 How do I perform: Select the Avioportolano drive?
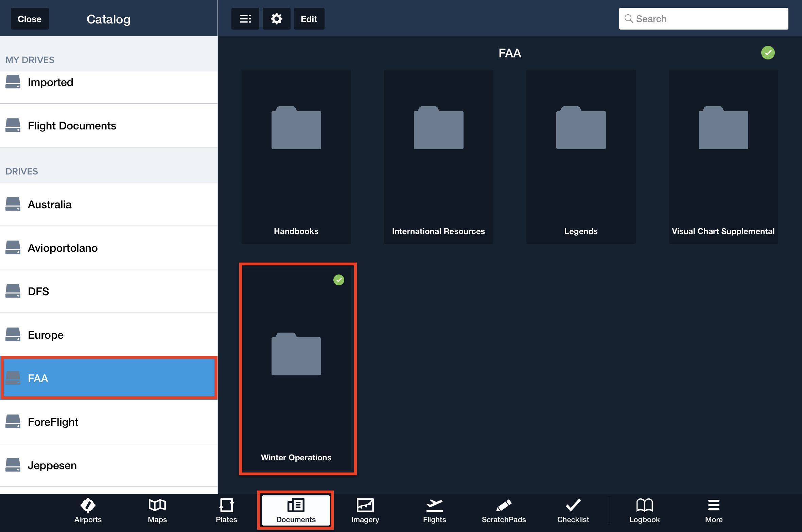coord(109,248)
